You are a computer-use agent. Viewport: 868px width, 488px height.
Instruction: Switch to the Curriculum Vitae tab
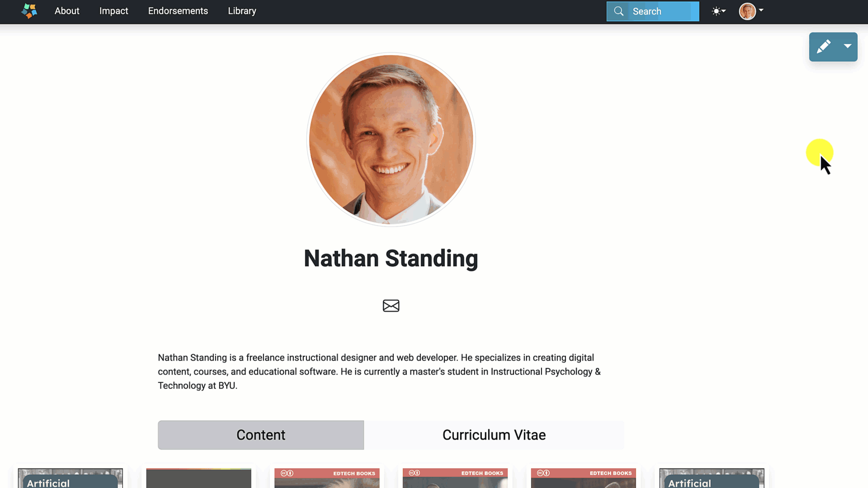pyautogui.click(x=494, y=435)
